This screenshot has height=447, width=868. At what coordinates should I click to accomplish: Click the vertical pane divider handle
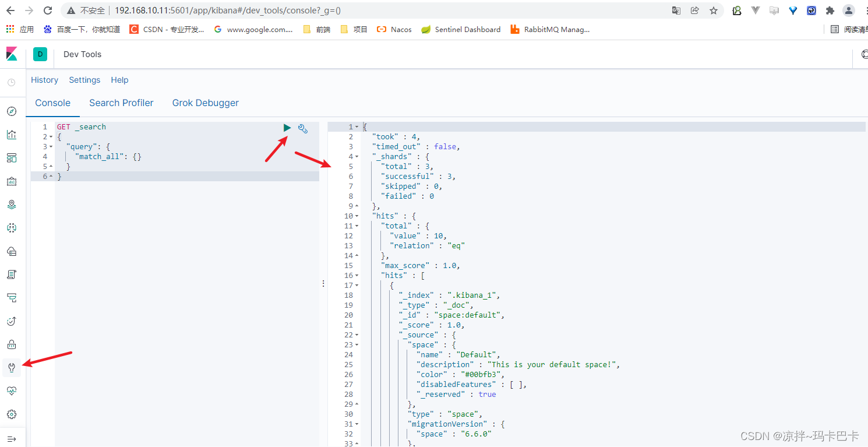323,283
